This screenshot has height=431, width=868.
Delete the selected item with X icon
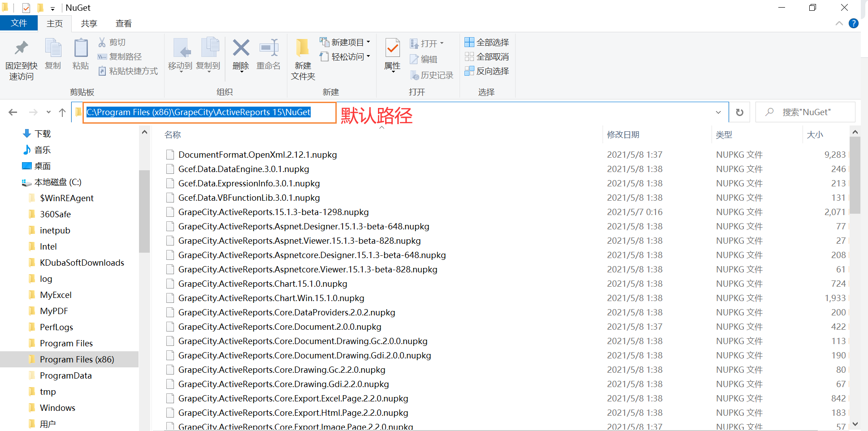click(x=241, y=55)
